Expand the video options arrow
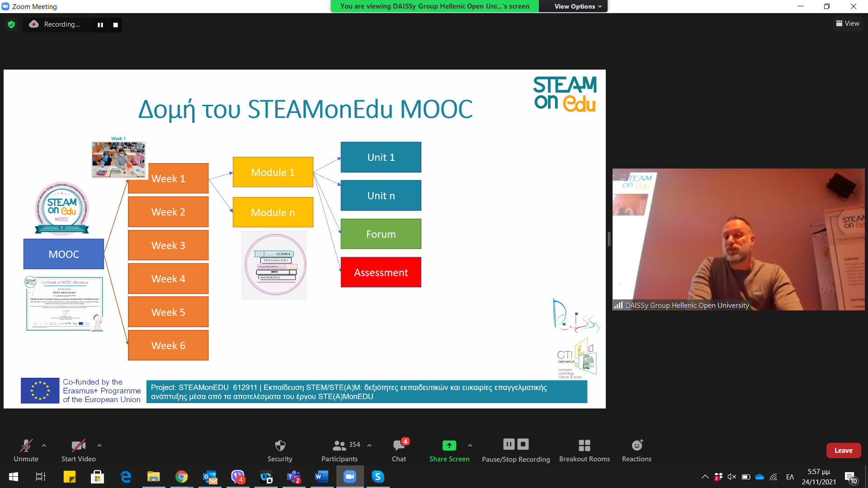This screenshot has width=868, height=488. pos(99,446)
